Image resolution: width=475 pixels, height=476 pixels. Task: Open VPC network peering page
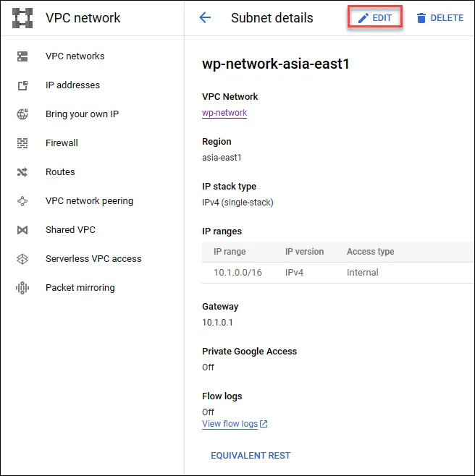pyautogui.click(x=89, y=201)
